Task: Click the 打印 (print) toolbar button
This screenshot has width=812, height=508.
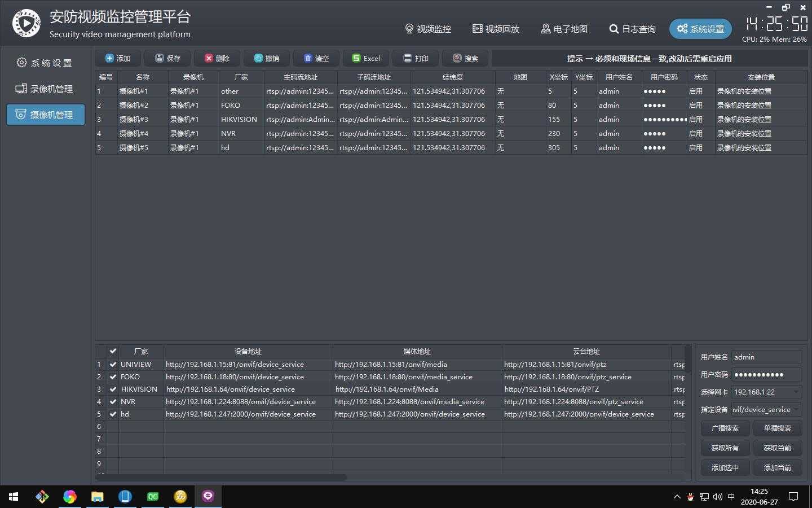Action: coord(416,58)
